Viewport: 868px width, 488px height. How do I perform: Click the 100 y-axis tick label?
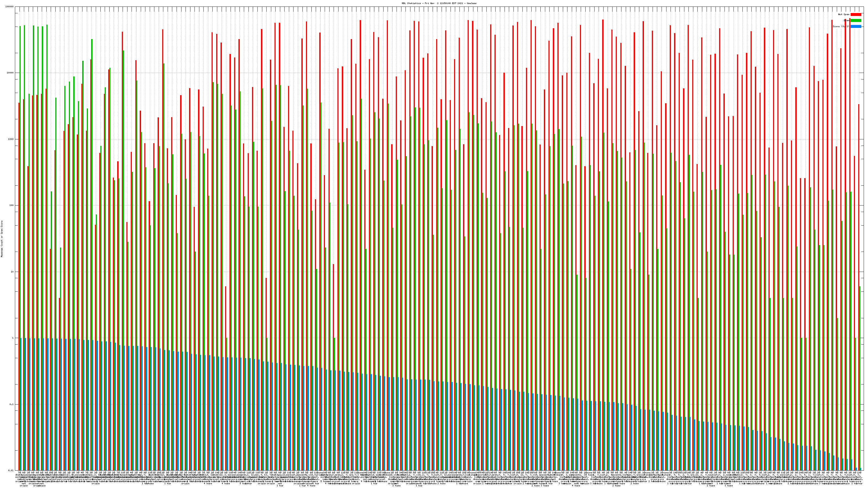coord(12,206)
